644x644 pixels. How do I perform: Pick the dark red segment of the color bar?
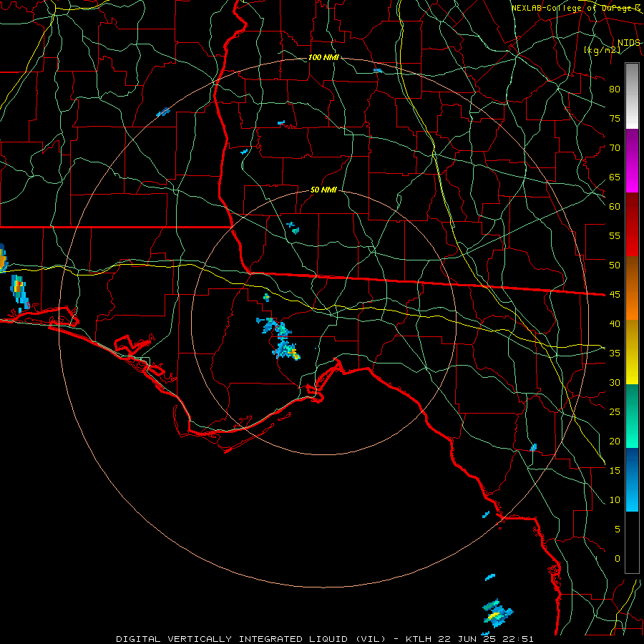point(632,225)
